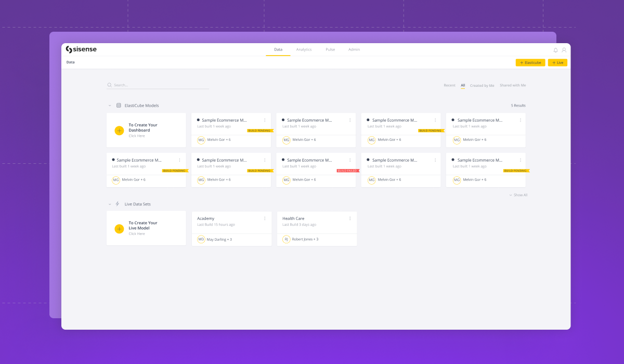The image size is (624, 364).
Task: Click the + Elasticube button
Action: pyautogui.click(x=530, y=62)
